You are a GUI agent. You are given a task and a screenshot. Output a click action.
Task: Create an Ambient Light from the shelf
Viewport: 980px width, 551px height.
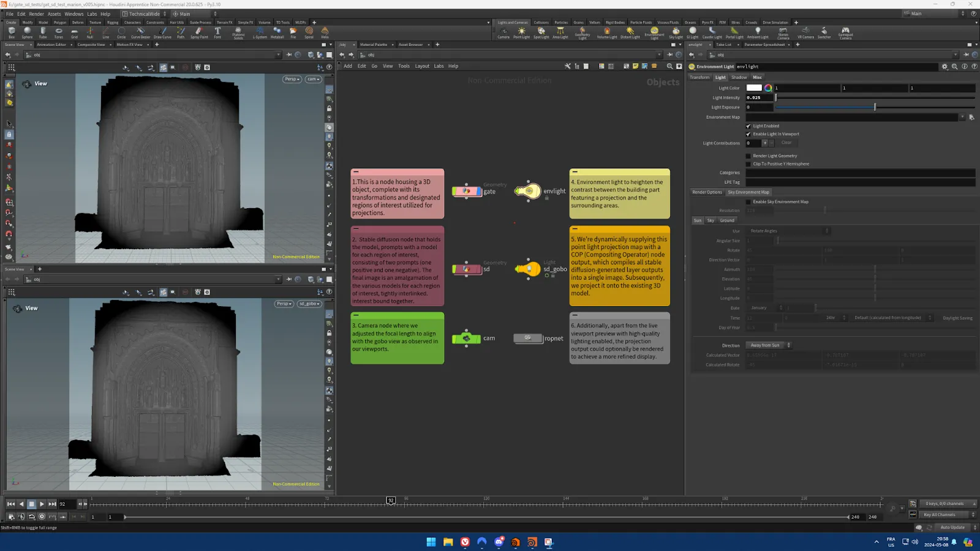click(758, 32)
